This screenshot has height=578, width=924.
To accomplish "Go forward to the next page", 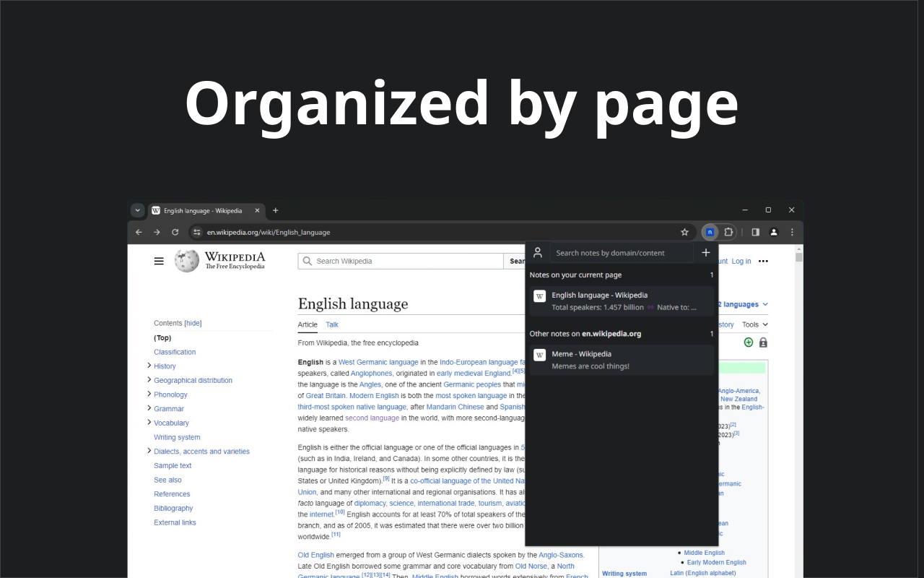I will pos(157,232).
